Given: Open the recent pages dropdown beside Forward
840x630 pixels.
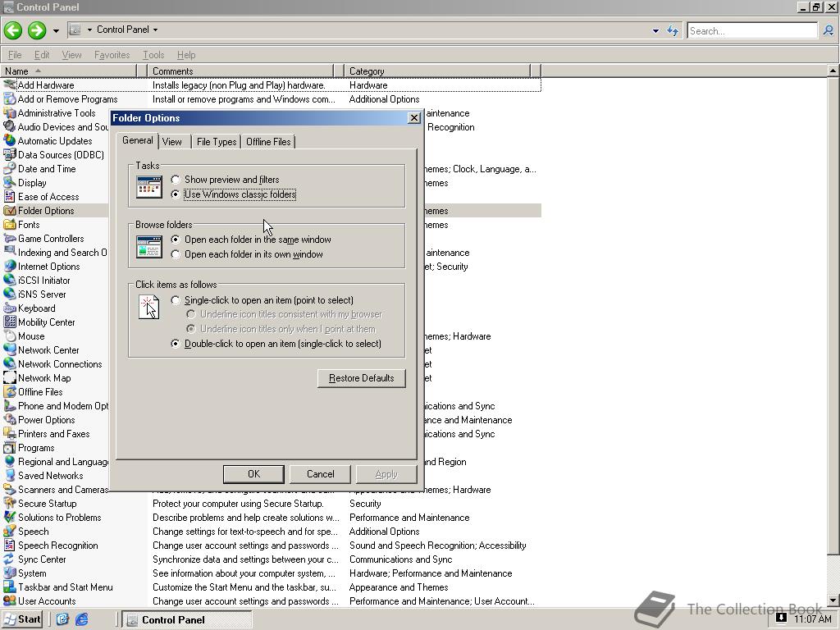Looking at the screenshot, I should click(x=56, y=30).
